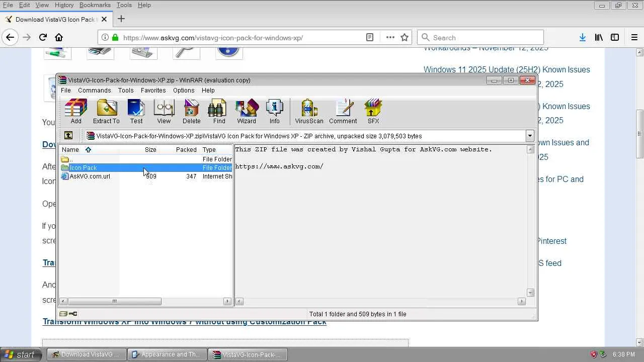Screen dimensions: 644x362
Task: Open the Firefox Tools menu
Action: (x=124, y=5)
